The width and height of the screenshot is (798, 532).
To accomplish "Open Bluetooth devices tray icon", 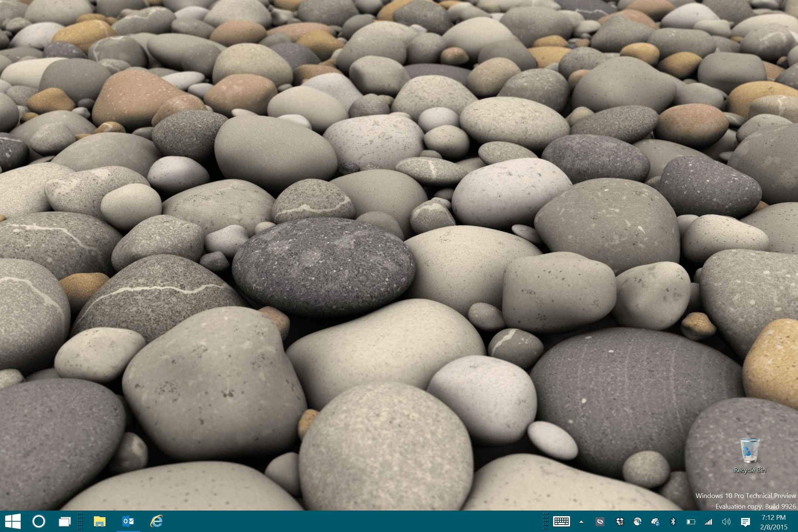I will [x=673, y=522].
